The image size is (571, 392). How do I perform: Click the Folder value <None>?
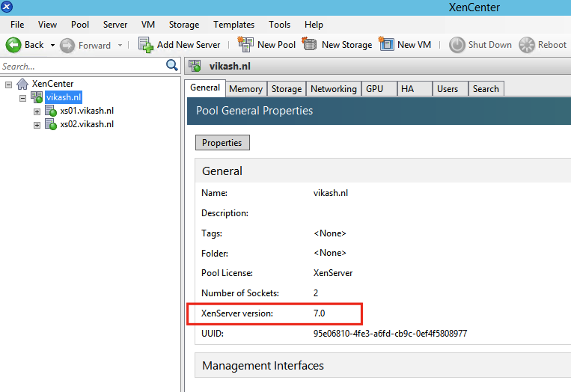[x=329, y=253]
